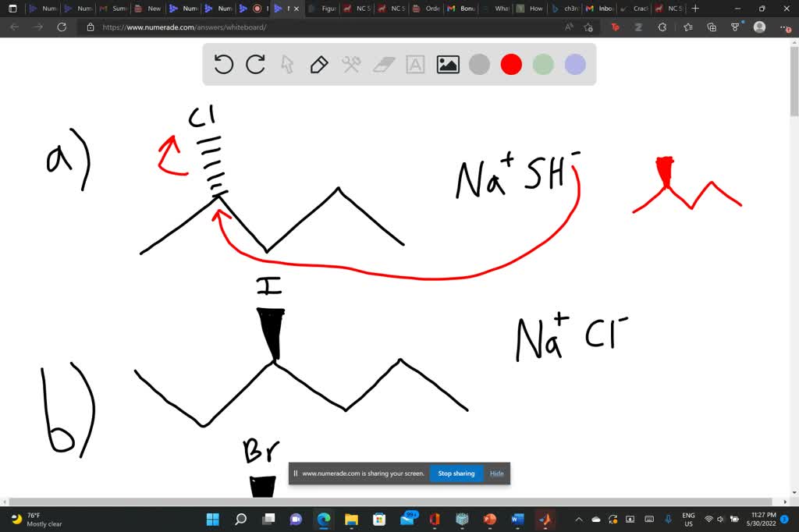Click the Hide link in the sharing banner
The image size is (799, 532).
[x=496, y=473]
